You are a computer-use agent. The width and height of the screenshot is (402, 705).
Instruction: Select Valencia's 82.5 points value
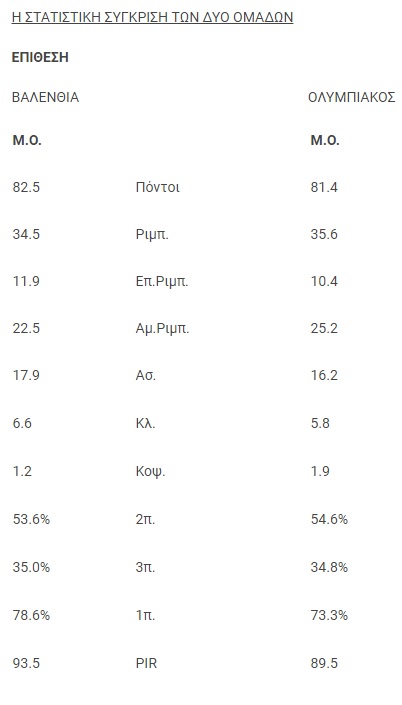(26, 187)
